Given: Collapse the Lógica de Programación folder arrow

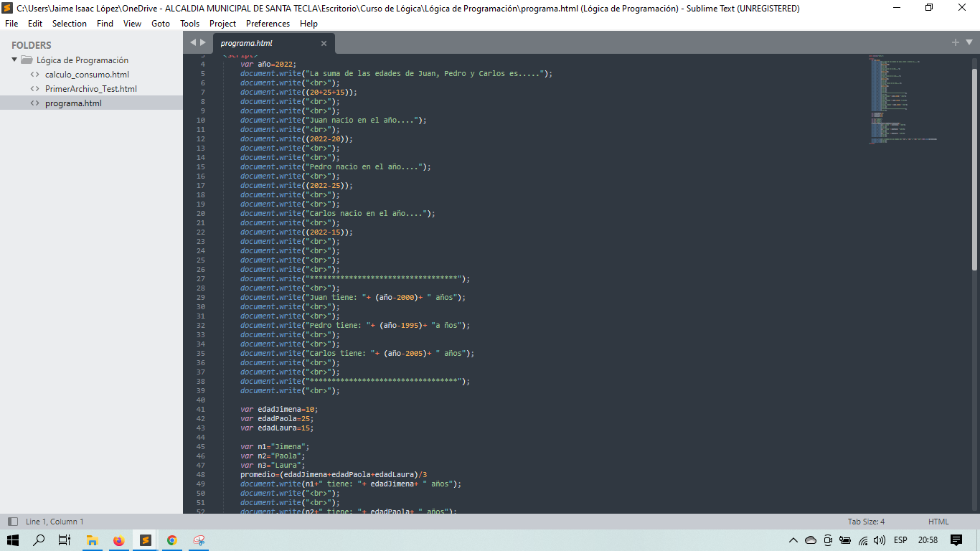Looking at the screenshot, I should pos(14,60).
